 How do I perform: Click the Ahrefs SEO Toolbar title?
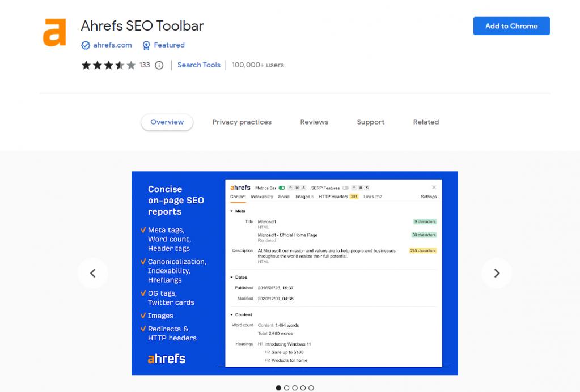pyautogui.click(x=142, y=26)
